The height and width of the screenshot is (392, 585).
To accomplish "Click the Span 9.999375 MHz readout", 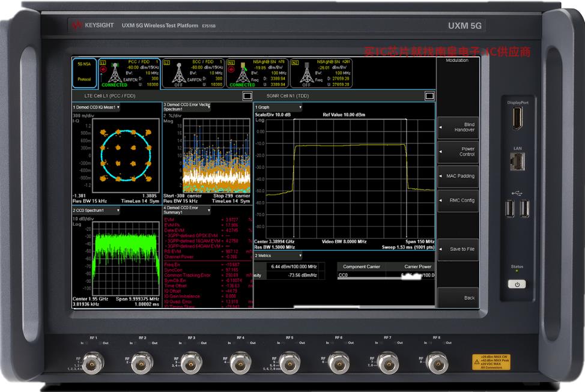I will (138, 299).
